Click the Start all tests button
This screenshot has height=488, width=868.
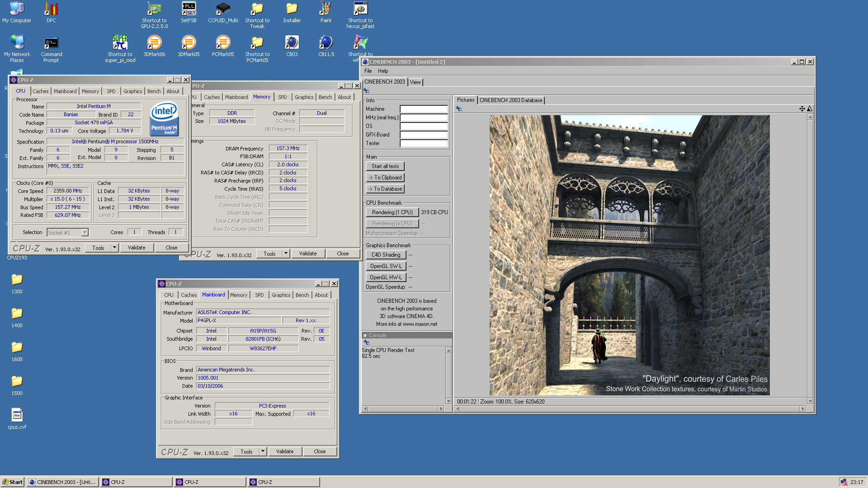click(385, 166)
